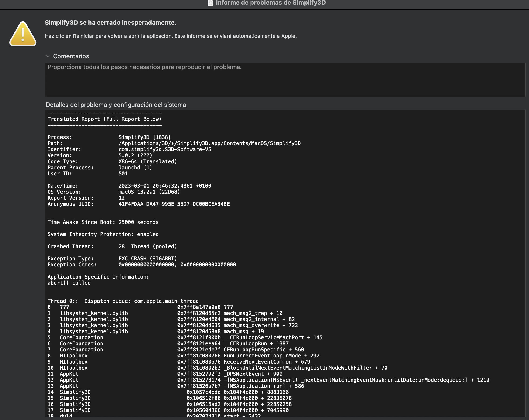Click the Version 5.0.2 line

coord(100,155)
